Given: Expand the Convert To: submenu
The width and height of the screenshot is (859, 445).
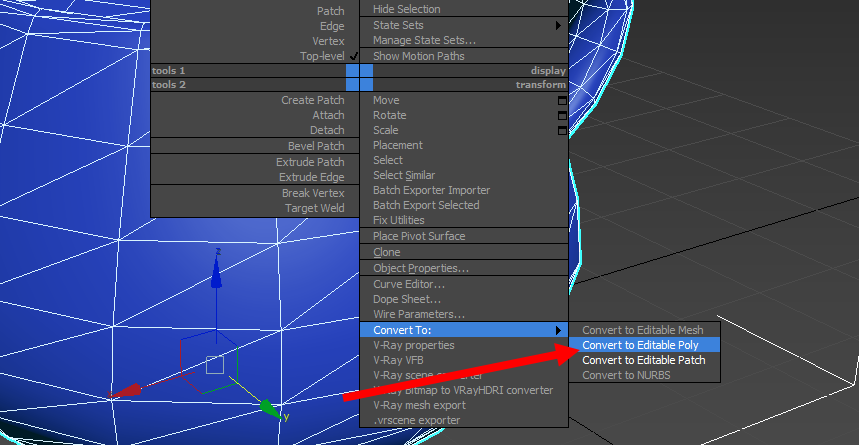Looking at the screenshot, I should coord(463,330).
